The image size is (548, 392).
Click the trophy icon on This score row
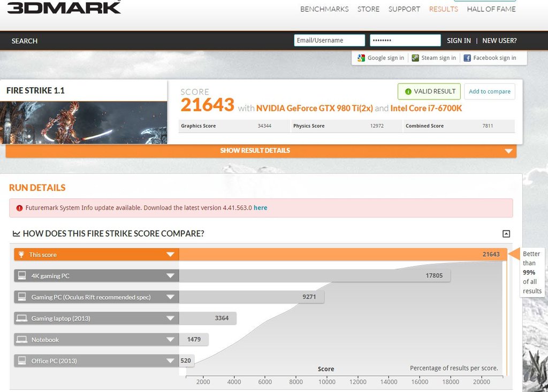coord(21,255)
